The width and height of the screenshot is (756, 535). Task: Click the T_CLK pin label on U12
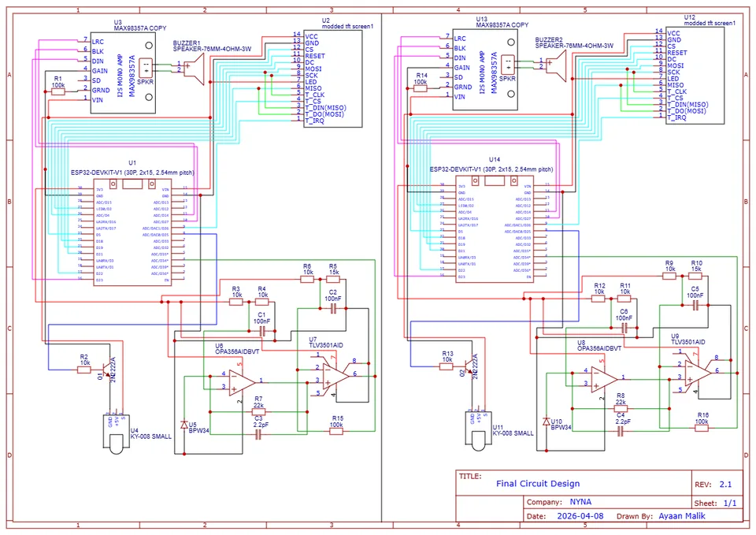pos(677,91)
